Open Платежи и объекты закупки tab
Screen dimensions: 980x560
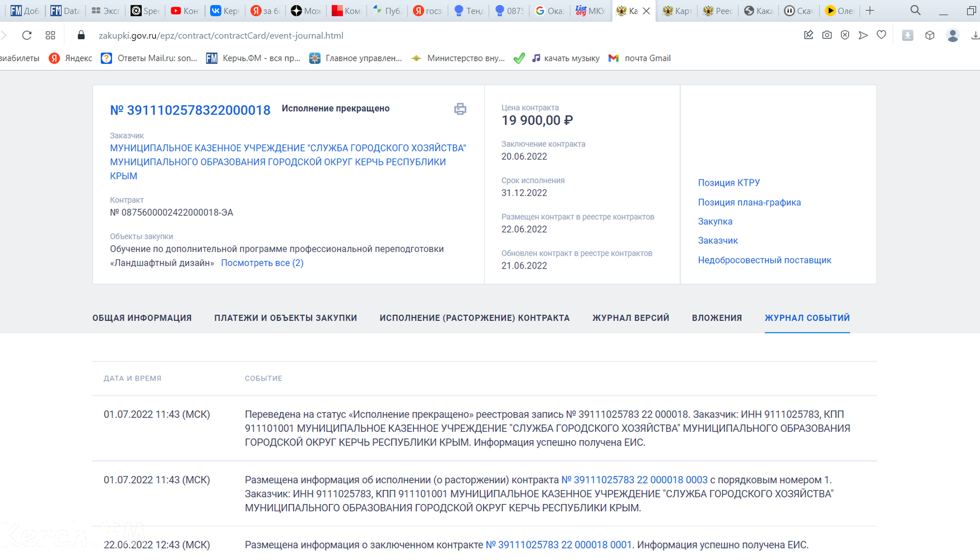coord(285,318)
